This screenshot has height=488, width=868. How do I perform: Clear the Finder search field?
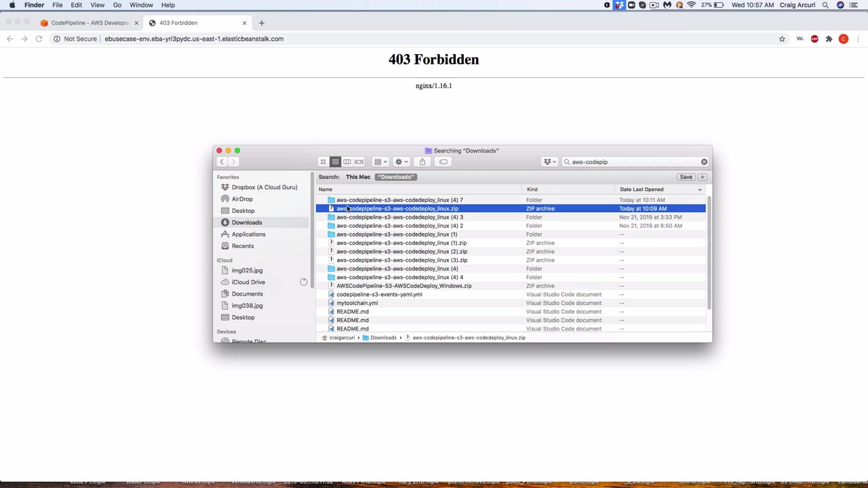click(x=704, y=162)
